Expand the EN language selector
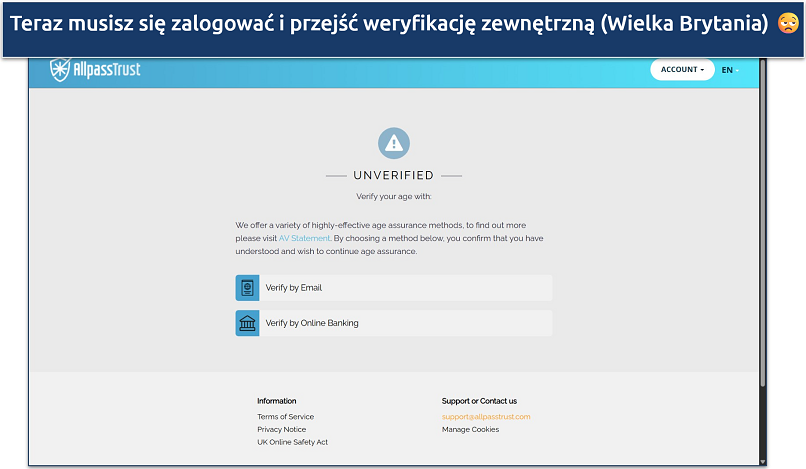The height and width of the screenshot is (469, 806). point(728,70)
